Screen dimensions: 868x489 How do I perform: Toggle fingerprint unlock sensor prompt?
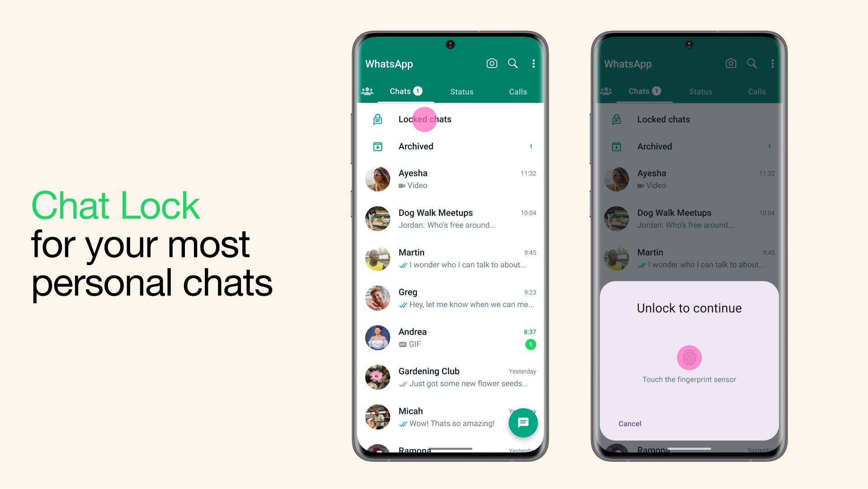click(x=688, y=358)
